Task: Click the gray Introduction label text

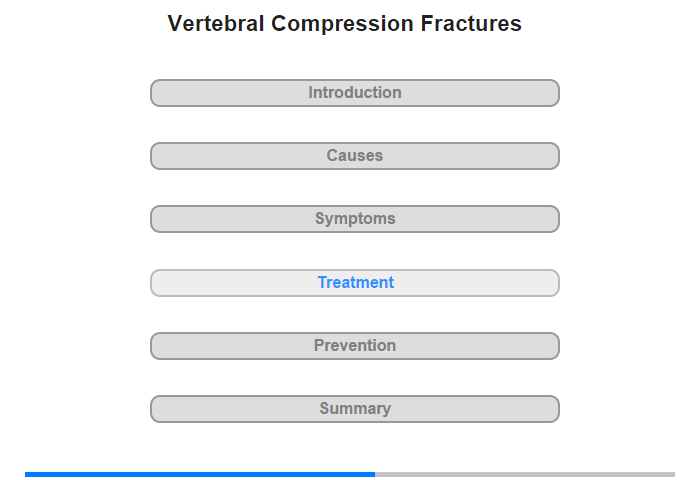Action: pos(355,92)
